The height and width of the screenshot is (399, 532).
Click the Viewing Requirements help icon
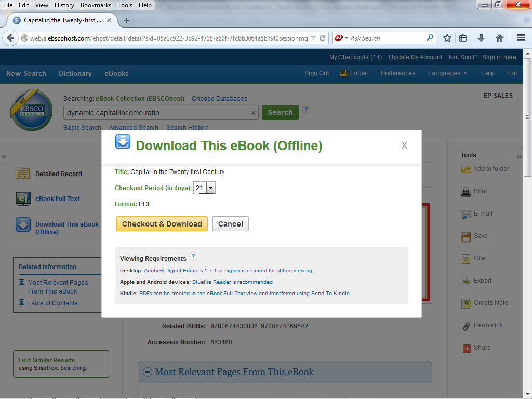pos(193,257)
